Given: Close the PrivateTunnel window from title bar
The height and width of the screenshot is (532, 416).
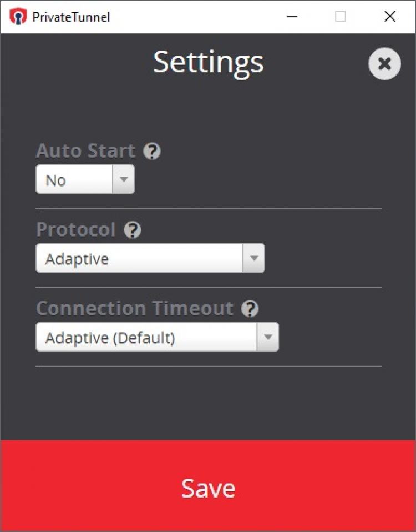Looking at the screenshot, I should click(390, 17).
